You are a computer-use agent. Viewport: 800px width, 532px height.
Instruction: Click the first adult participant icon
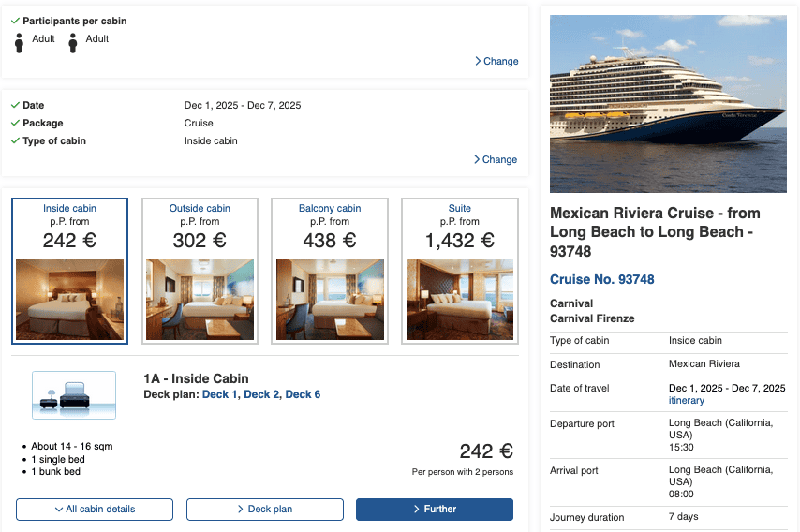[x=20, y=42]
